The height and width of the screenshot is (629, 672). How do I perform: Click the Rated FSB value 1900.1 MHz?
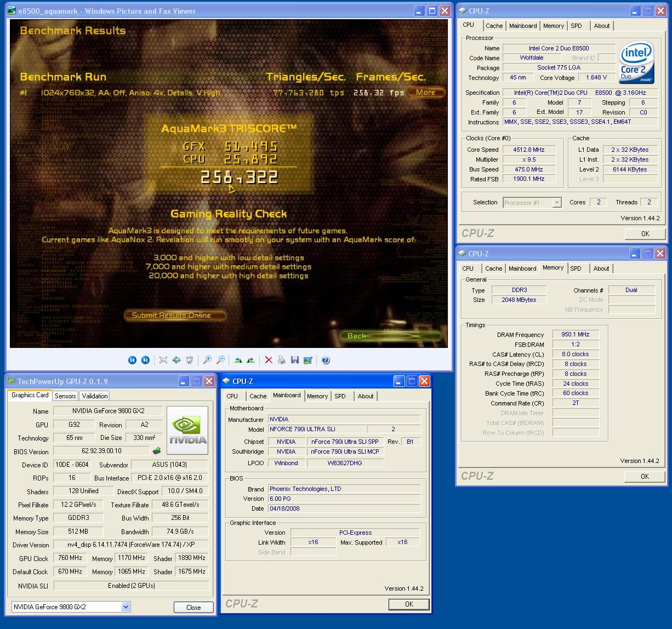[529, 179]
